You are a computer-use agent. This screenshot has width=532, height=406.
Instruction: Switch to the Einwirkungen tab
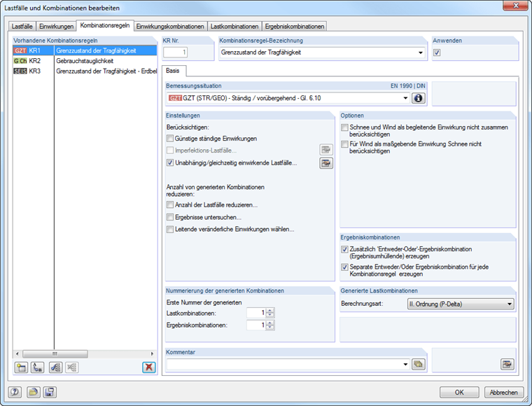pyautogui.click(x=56, y=27)
